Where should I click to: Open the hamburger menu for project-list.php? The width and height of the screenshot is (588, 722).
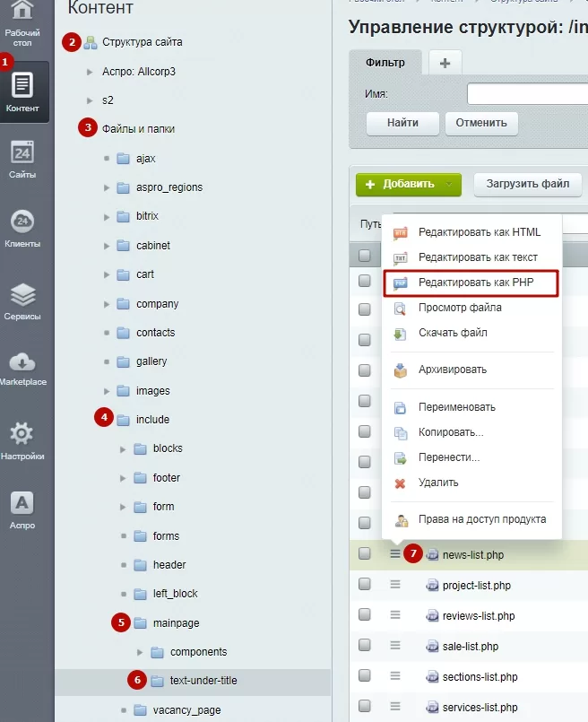coord(394,585)
